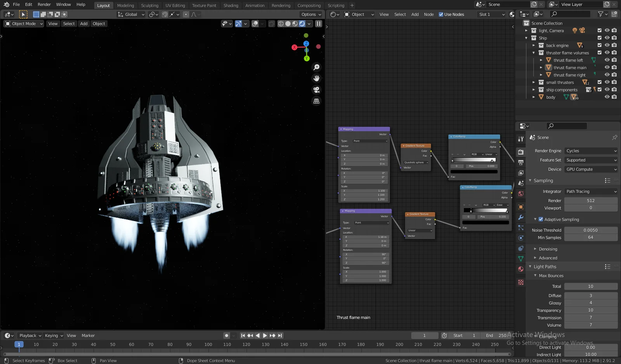Click the snapping magnet icon
The image size is (621, 364).
point(165,14)
